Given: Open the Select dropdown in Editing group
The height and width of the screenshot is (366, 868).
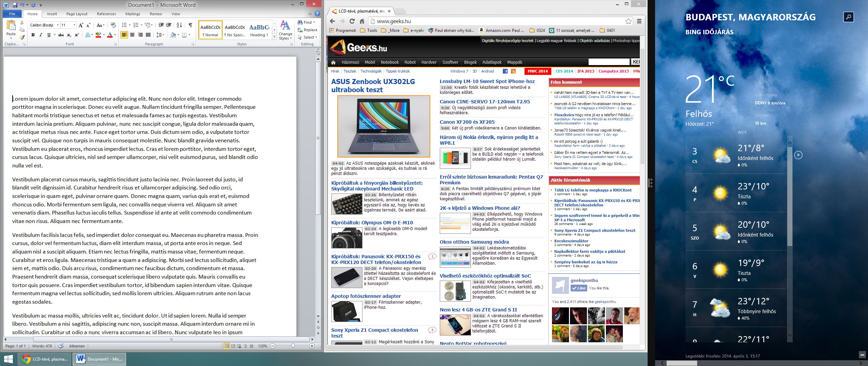Looking at the screenshot, I should (308, 37).
